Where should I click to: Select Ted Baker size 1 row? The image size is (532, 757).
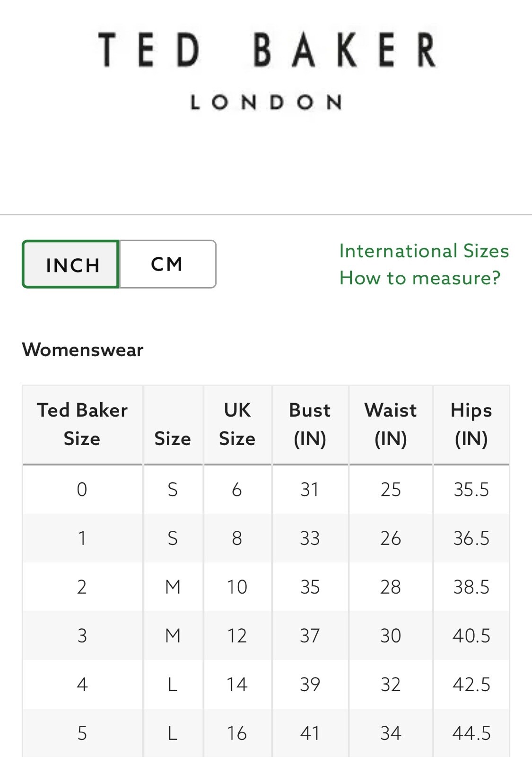266,538
